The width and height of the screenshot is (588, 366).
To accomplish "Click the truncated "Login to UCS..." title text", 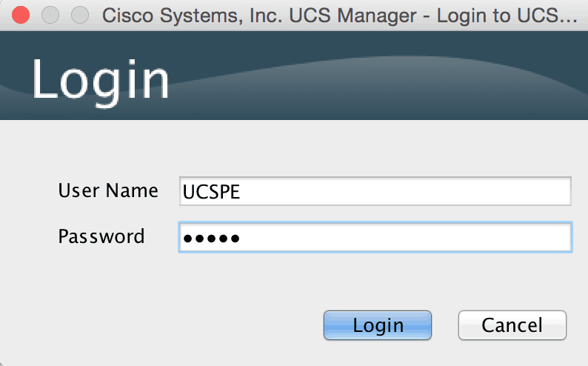I will pyautogui.click(x=507, y=16).
